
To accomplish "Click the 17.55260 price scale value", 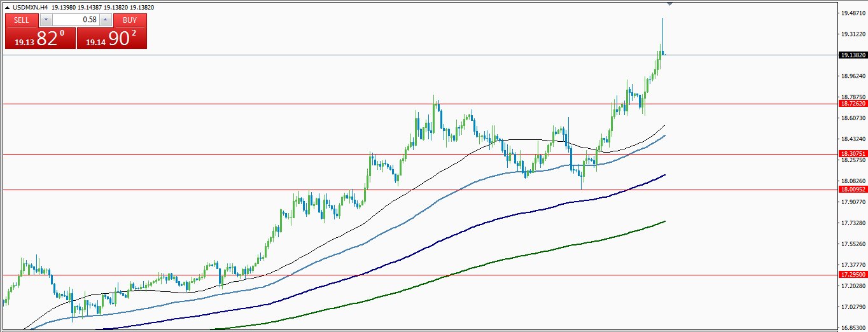I will [853, 244].
